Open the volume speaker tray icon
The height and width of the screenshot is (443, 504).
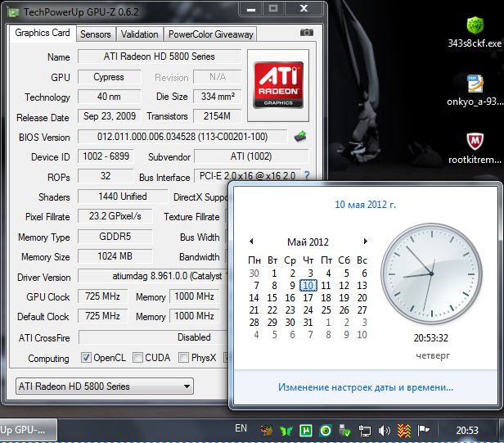click(x=384, y=431)
